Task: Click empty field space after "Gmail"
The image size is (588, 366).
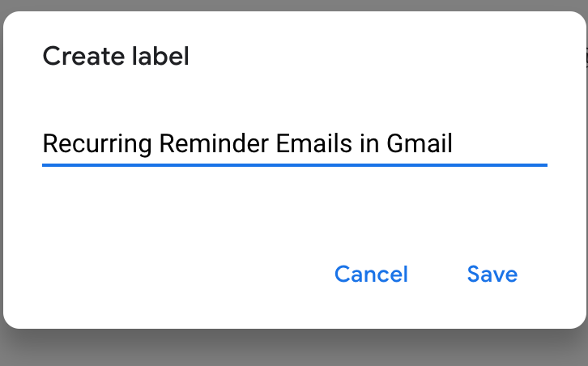Action: (502, 144)
